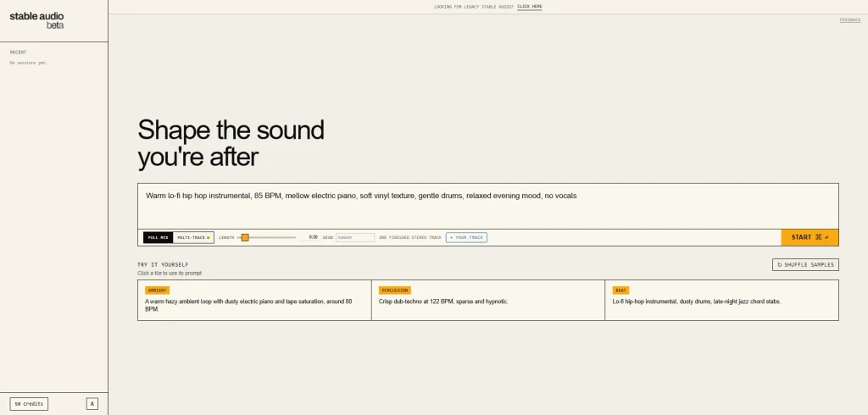868x415 pixels.
Task: Click the Beat tag label
Action: (x=620, y=290)
